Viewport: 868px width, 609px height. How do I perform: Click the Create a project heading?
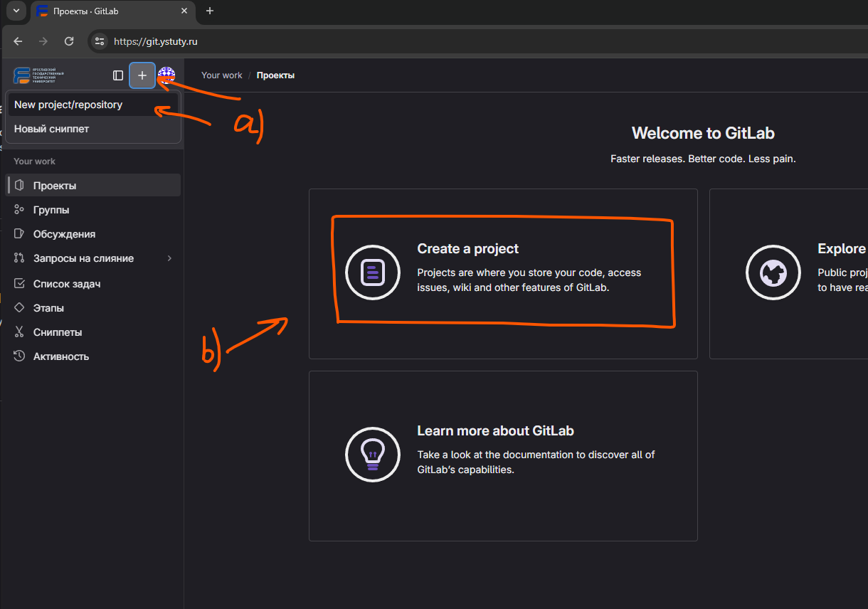468,248
